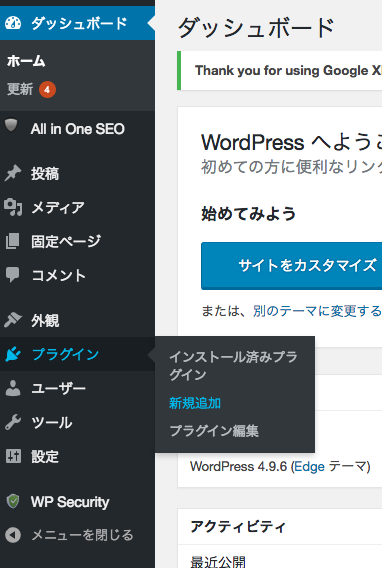The width and height of the screenshot is (382, 568).
Task: Select インストール済みプラグイン in the flyout
Action: point(234,366)
